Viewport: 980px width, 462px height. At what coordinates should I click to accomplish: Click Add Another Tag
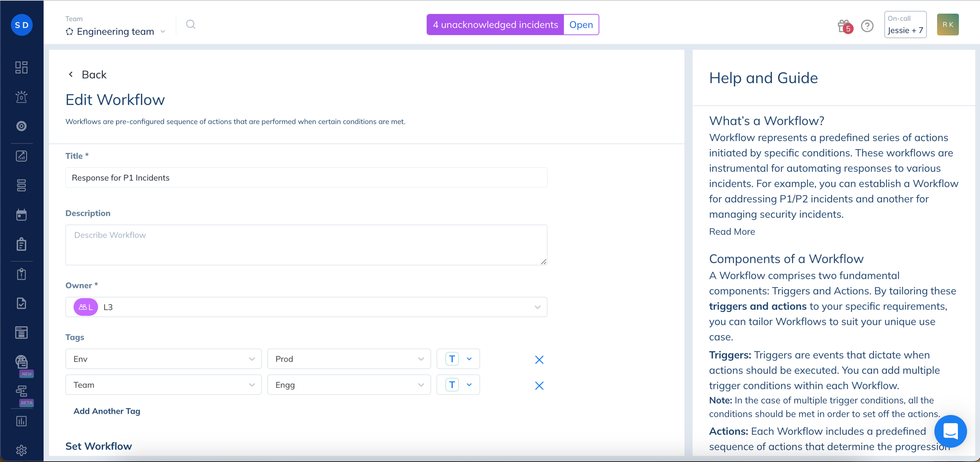click(107, 411)
